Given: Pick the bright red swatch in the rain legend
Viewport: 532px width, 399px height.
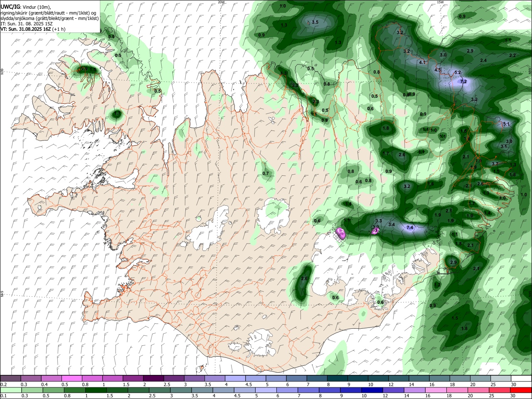Looking at the screenshot, I should coord(521,390).
